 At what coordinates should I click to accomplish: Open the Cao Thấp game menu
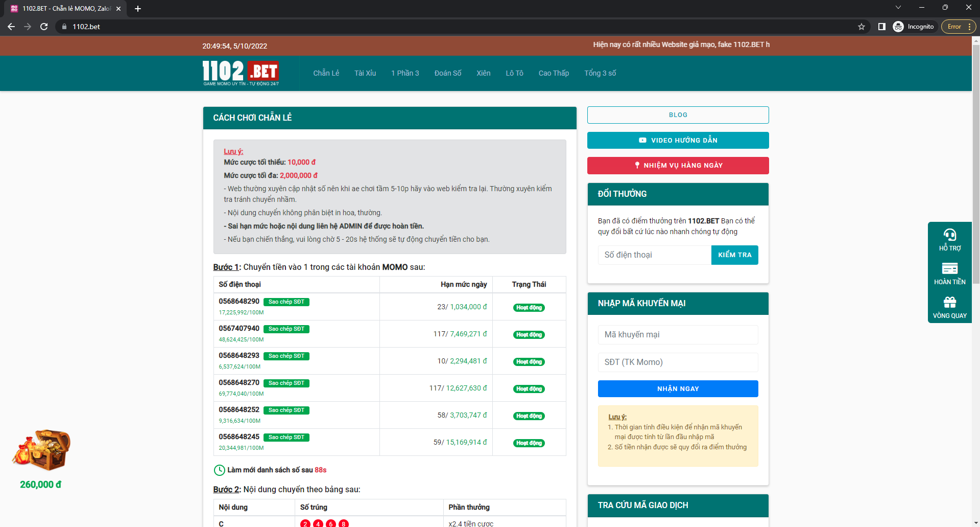tap(554, 73)
